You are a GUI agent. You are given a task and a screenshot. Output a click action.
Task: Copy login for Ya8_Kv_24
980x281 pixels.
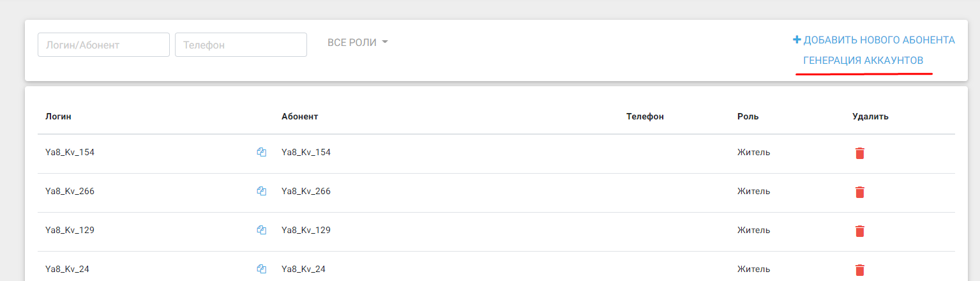pos(261,269)
